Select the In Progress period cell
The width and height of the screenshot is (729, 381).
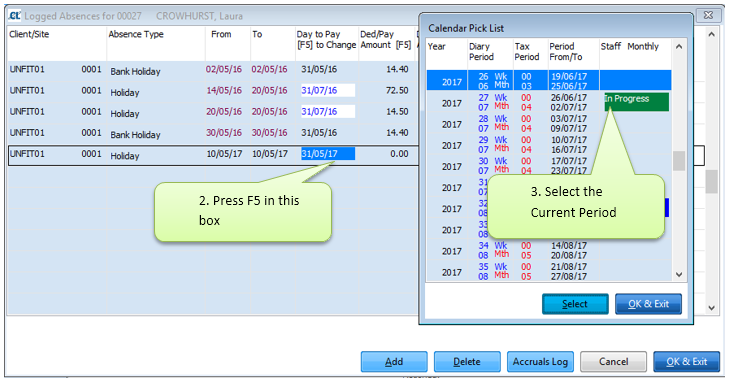click(636, 101)
